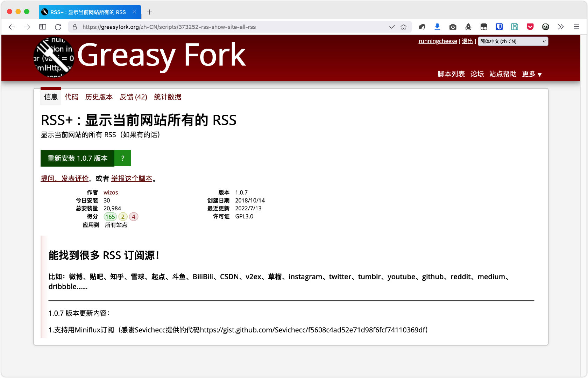Click the created date 2018/10/14

pos(250,201)
